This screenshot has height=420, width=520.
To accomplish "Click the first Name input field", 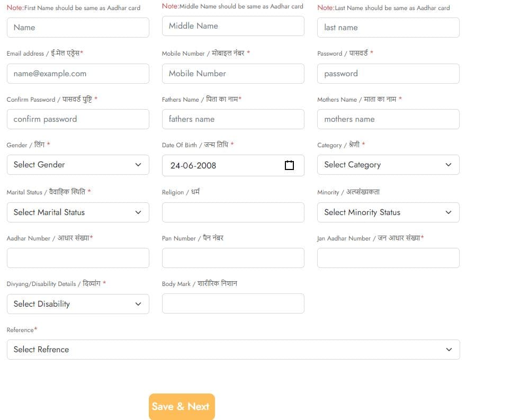I will pyautogui.click(x=78, y=28).
